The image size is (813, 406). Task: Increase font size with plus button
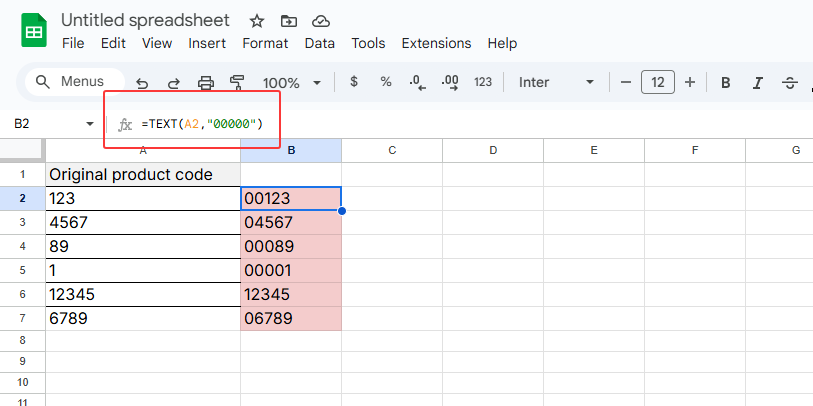pyautogui.click(x=689, y=83)
